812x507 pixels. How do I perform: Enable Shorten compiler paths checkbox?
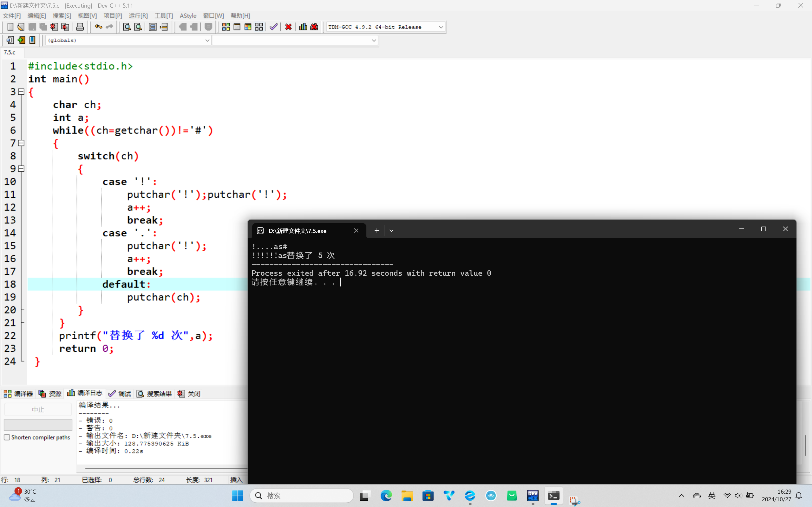(x=7, y=437)
